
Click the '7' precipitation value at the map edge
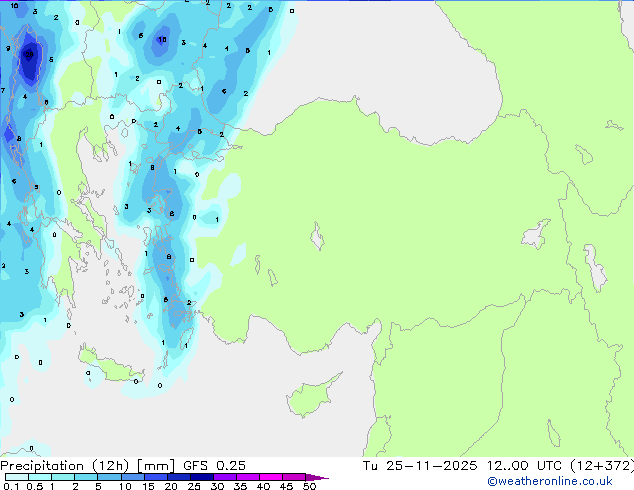[x=3, y=91]
